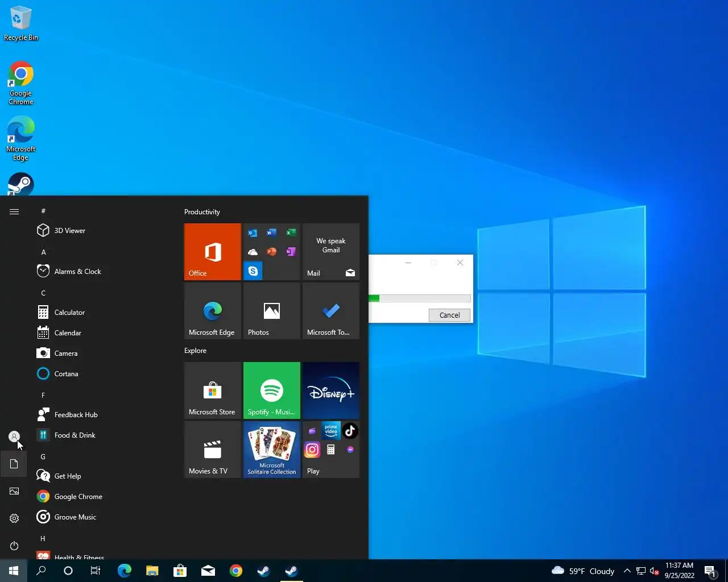
Task: Open the Office apps folder tile
Action: [x=272, y=252]
